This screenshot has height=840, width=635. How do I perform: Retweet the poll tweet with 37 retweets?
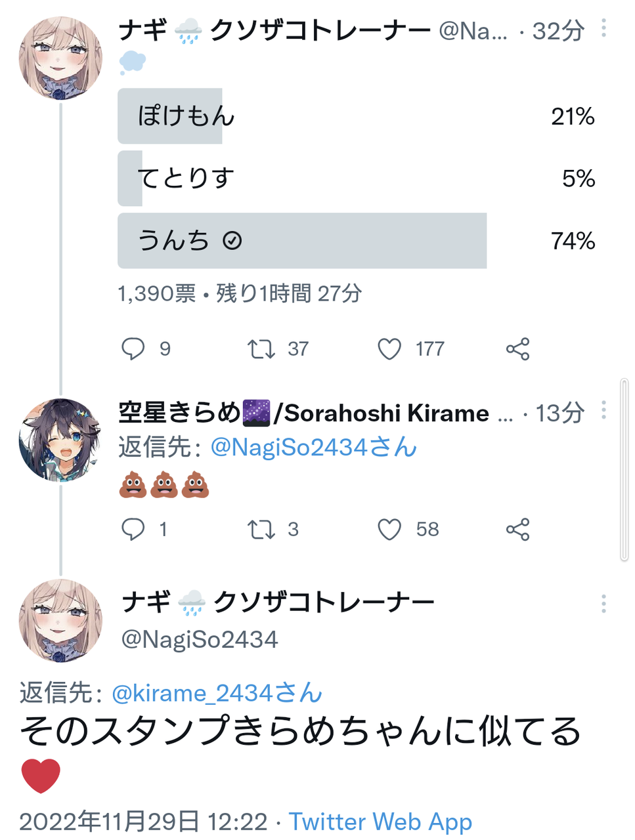click(261, 348)
